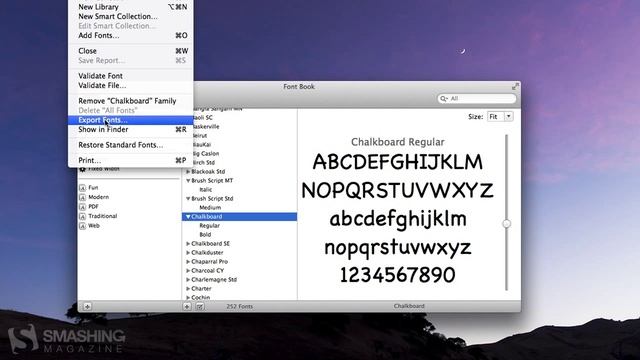Open the Size dropdown arrow
640x360 pixels.
point(509,116)
